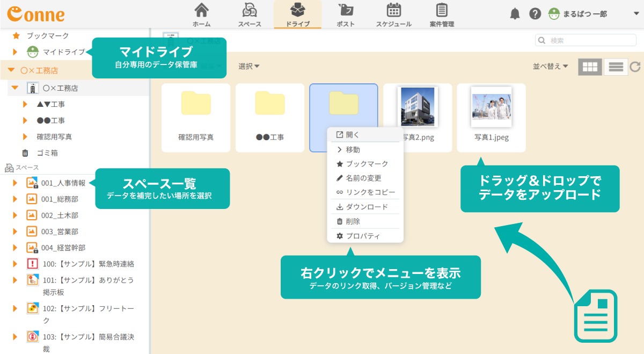
Task: Switch to grid view layout
Action: click(x=590, y=67)
